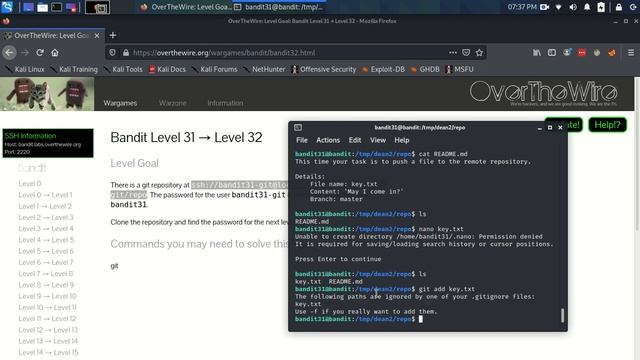Screen dimensions: 640x360
Task: Open Firefox library icon
Action: coord(537,53)
